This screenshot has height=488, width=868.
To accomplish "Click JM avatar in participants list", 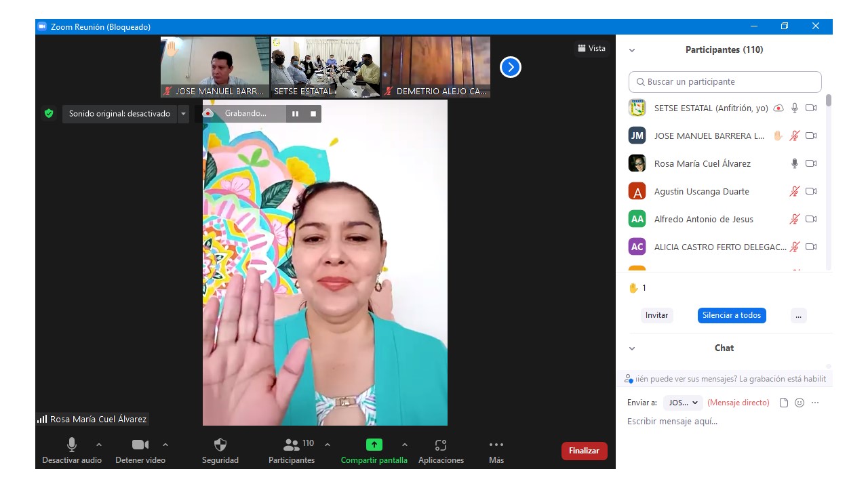I will click(x=637, y=136).
